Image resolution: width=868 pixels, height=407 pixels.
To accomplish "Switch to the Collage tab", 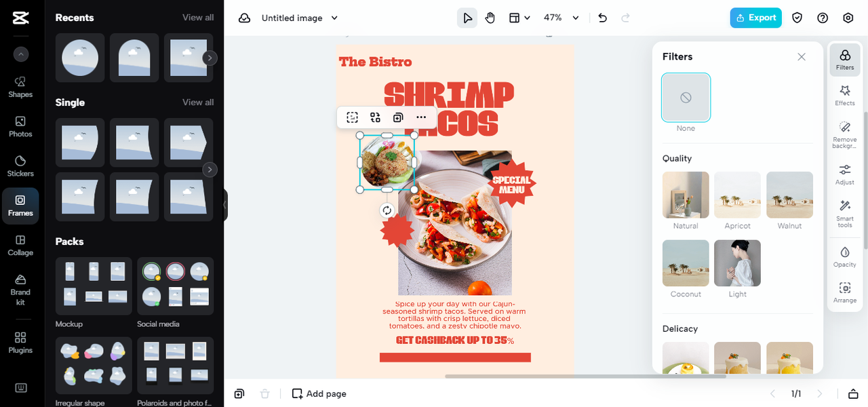I will click(x=20, y=245).
